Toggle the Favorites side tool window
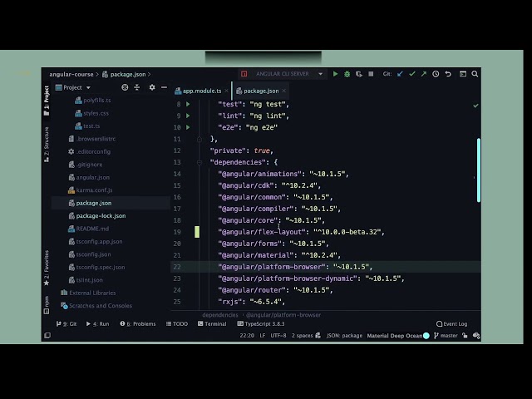Image resolution: width=532 pixels, height=399 pixels. click(47, 268)
